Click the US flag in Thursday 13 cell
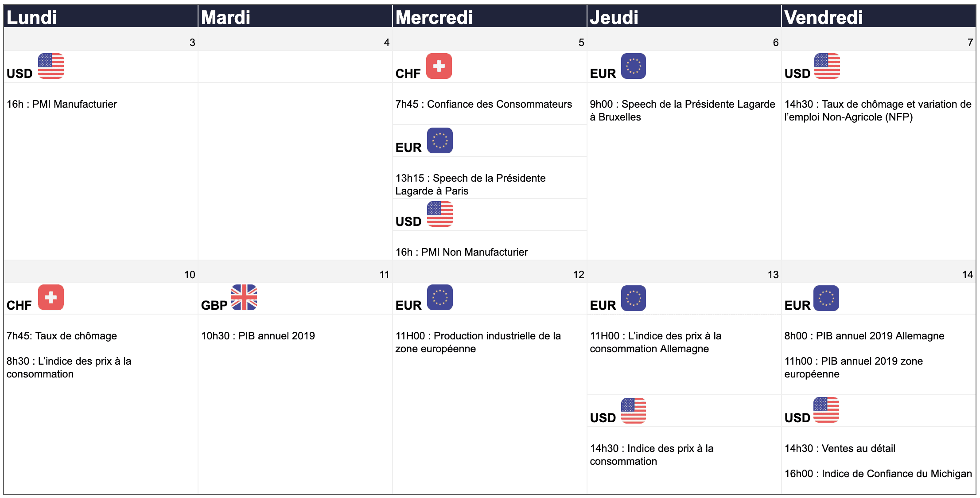Image resolution: width=980 pixels, height=498 pixels. (x=633, y=410)
